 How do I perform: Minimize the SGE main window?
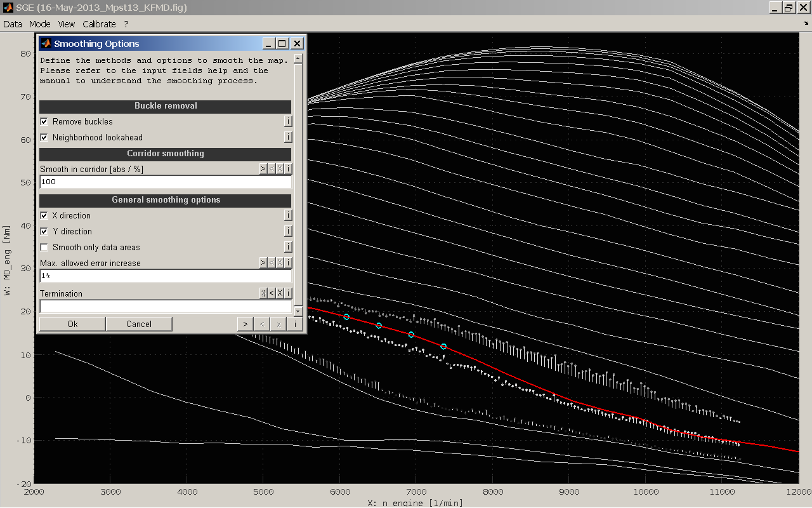click(x=775, y=8)
